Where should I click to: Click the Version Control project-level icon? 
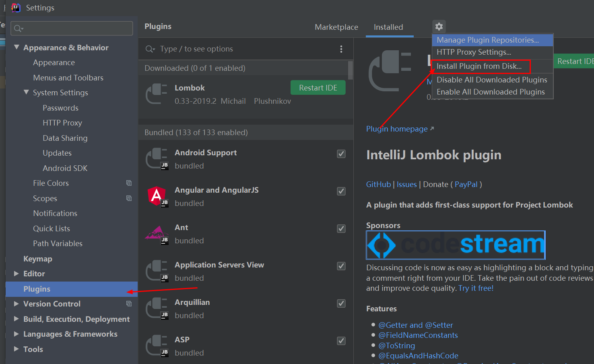click(x=129, y=304)
